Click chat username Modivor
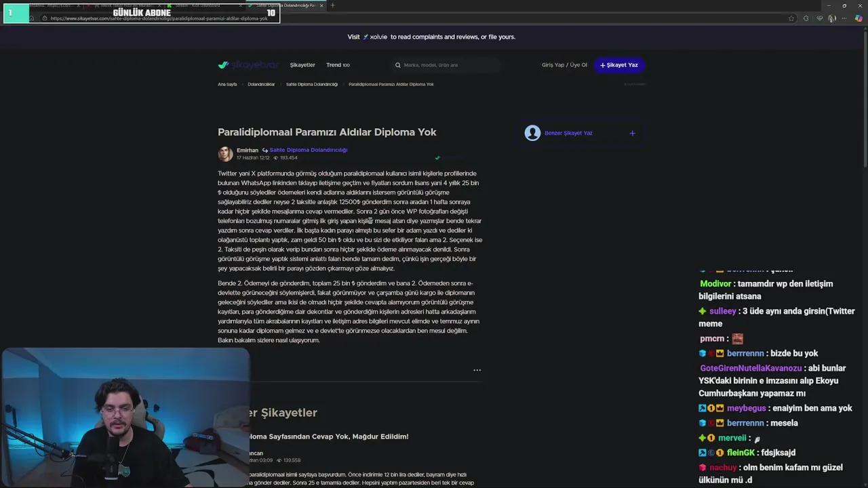 715,284
